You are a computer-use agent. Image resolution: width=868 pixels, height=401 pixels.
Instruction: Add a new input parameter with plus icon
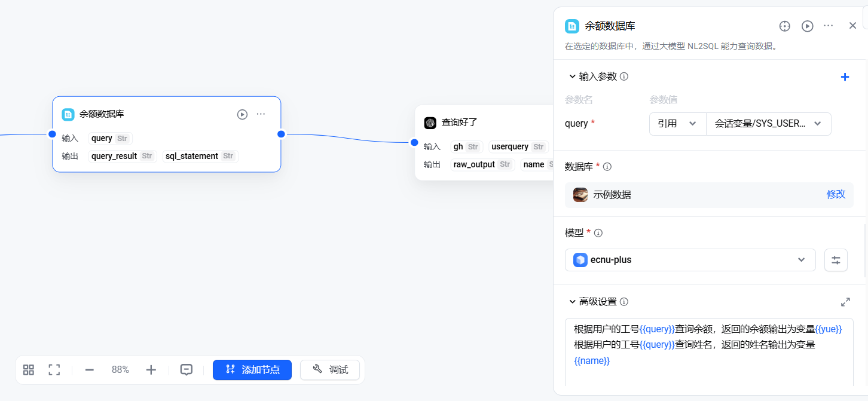[x=845, y=76]
